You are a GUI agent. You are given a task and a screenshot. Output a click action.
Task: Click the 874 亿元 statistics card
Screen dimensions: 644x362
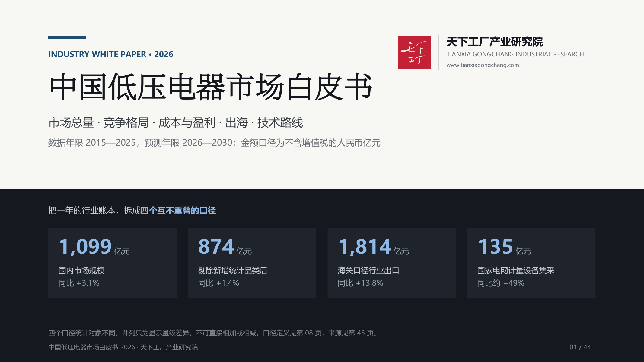252,263
